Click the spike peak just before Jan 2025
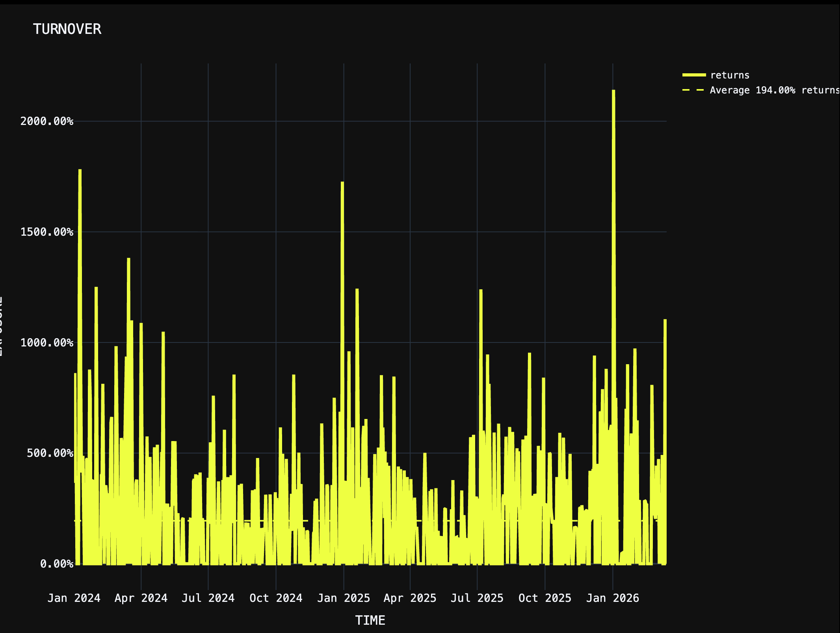The width and height of the screenshot is (840, 633). pos(342,183)
